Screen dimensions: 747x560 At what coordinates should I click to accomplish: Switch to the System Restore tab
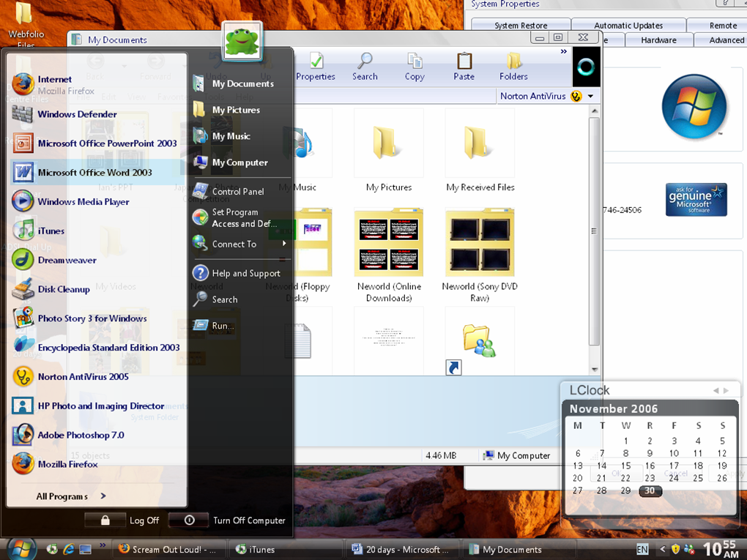pyautogui.click(x=521, y=25)
